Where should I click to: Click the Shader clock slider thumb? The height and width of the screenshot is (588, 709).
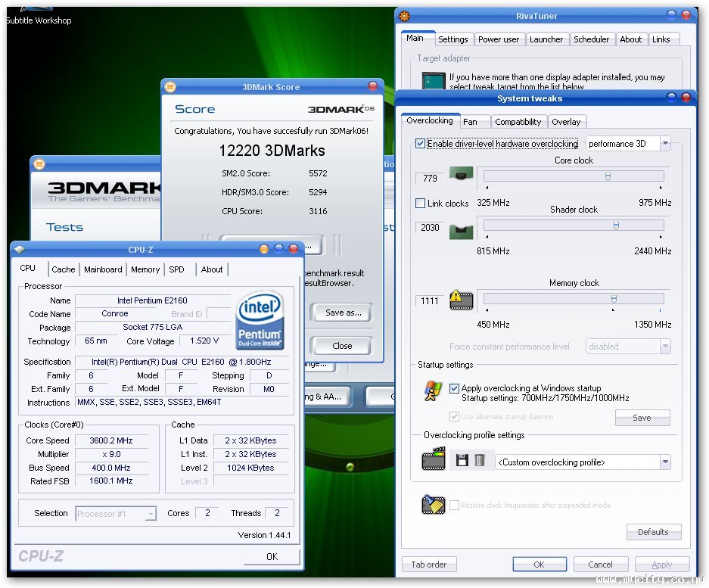pos(616,226)
